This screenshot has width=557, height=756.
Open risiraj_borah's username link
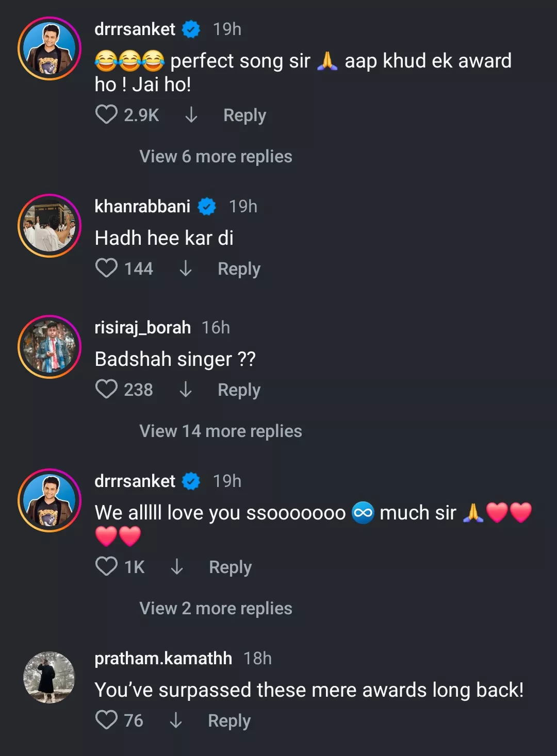[x=142, y=327]
